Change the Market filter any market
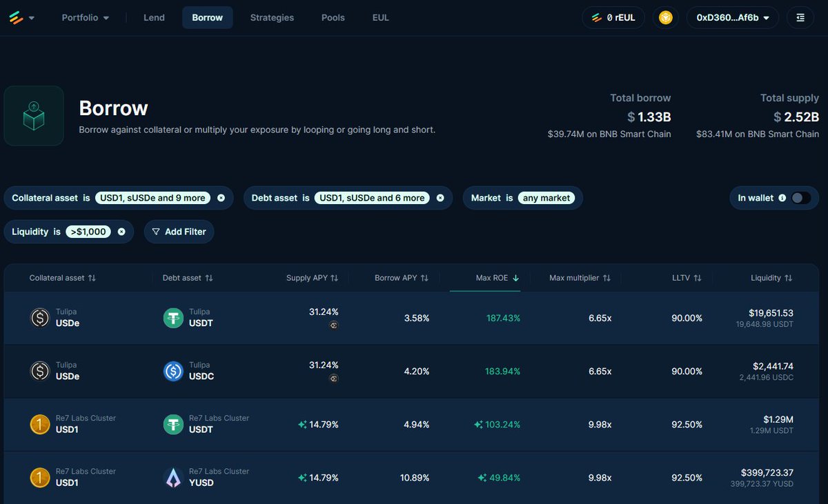 pyautogui.click(x=546, y=198)
